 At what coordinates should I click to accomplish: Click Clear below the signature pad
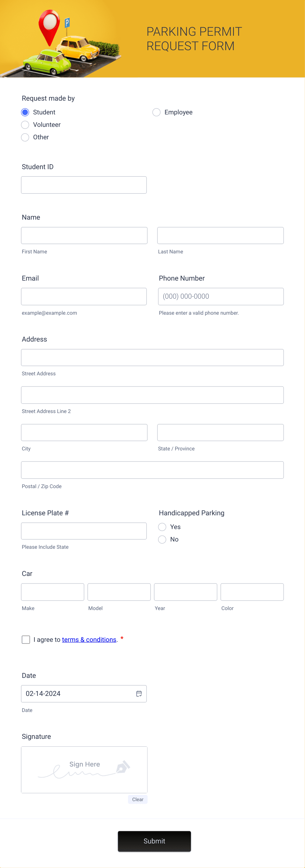[x=137, y=799]
